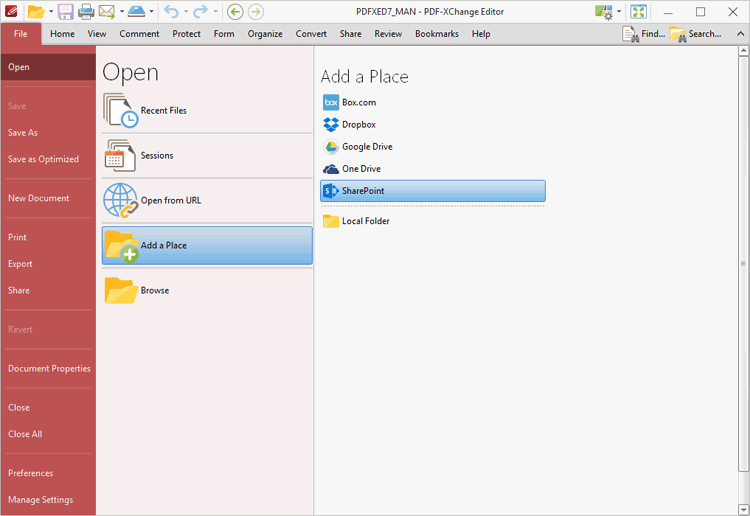Choose Open from URL

(207, 200)
